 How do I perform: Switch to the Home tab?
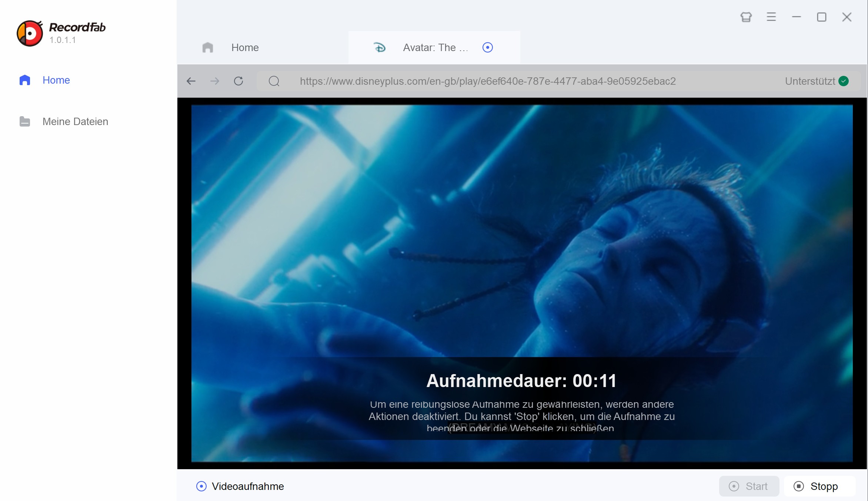click(x=263, y=47)
